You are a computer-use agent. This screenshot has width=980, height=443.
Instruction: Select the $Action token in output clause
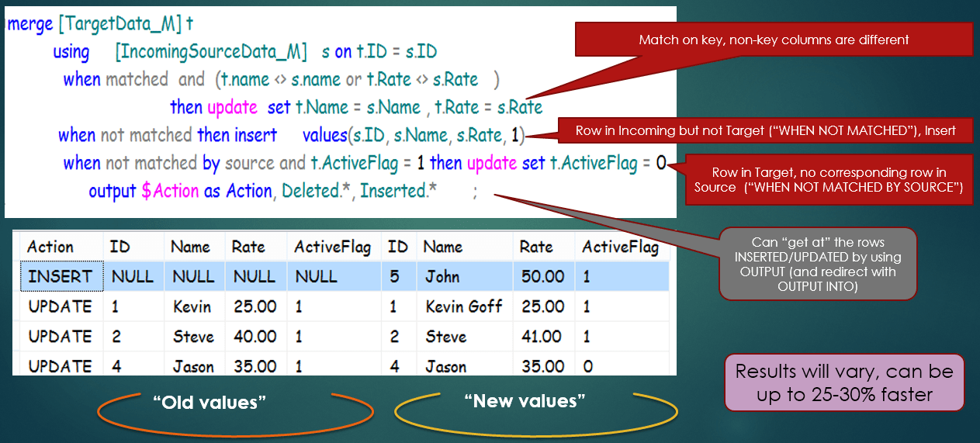pos(170,191)
